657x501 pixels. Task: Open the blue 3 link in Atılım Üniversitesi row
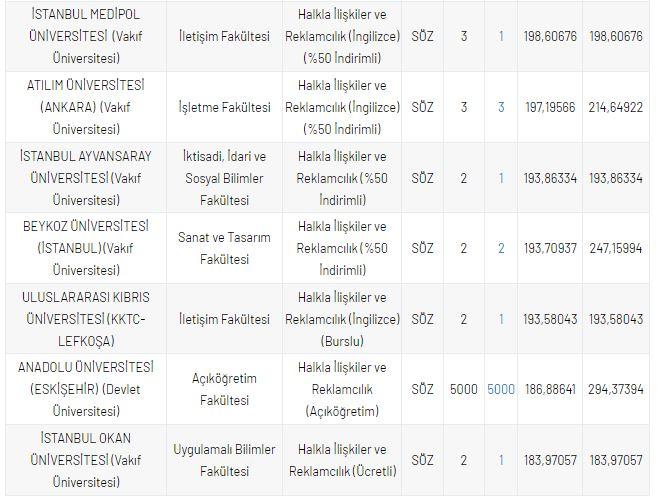tap(501, 107)
